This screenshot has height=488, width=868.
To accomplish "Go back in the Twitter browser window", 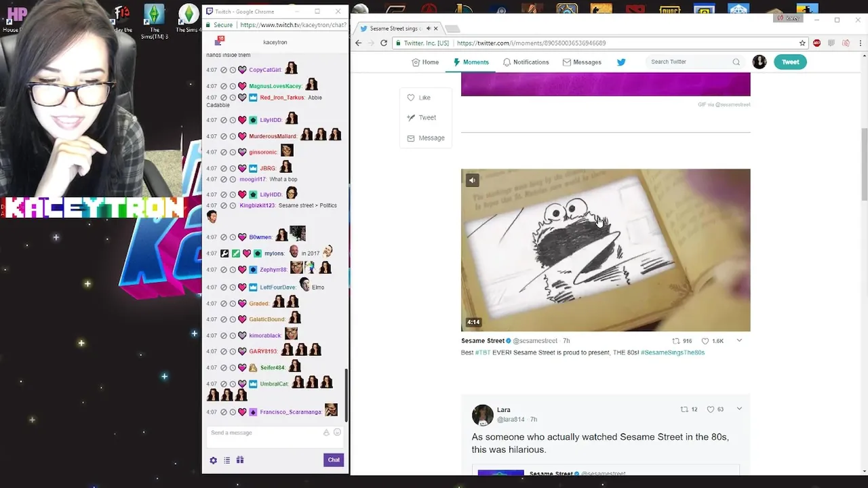I will pos(359,43).
